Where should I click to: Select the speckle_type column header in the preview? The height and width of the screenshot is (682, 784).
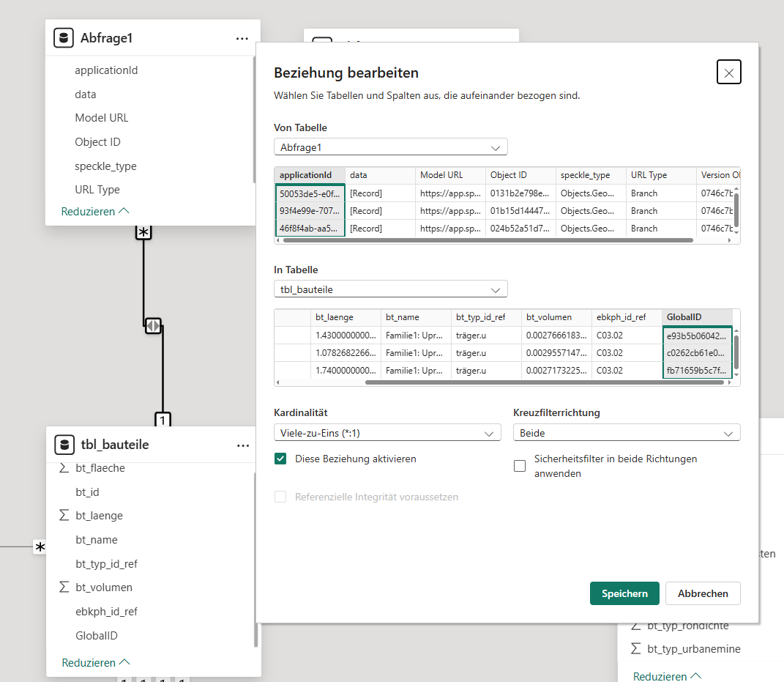tap(591, 175)
